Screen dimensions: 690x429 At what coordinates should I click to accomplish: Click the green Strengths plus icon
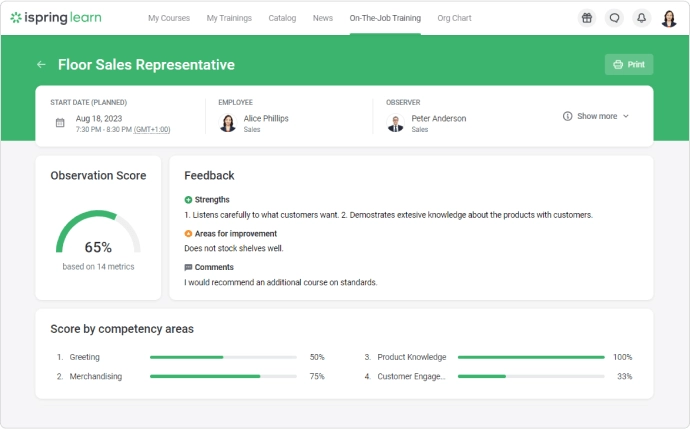click(x=188, y=200)
